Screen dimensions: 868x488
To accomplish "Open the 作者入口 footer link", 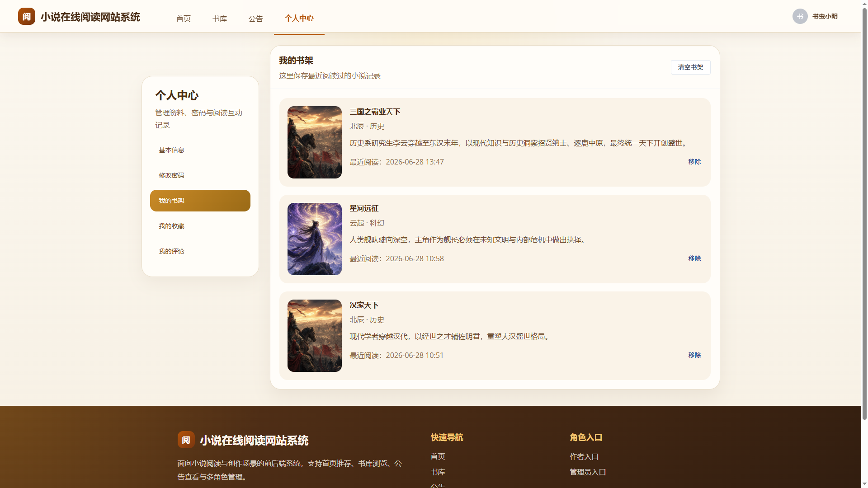I will pos(584,457).
